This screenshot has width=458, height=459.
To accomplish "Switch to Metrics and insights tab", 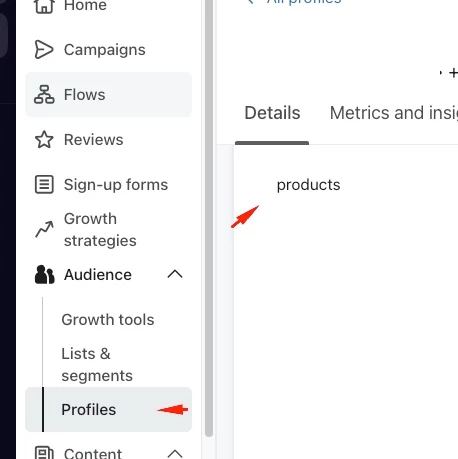I will click(394, 113).
